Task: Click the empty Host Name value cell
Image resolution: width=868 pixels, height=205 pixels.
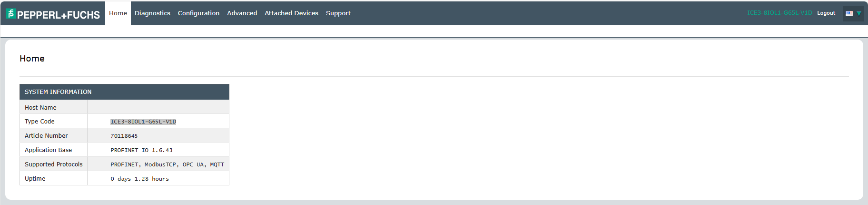Action: 158,107
